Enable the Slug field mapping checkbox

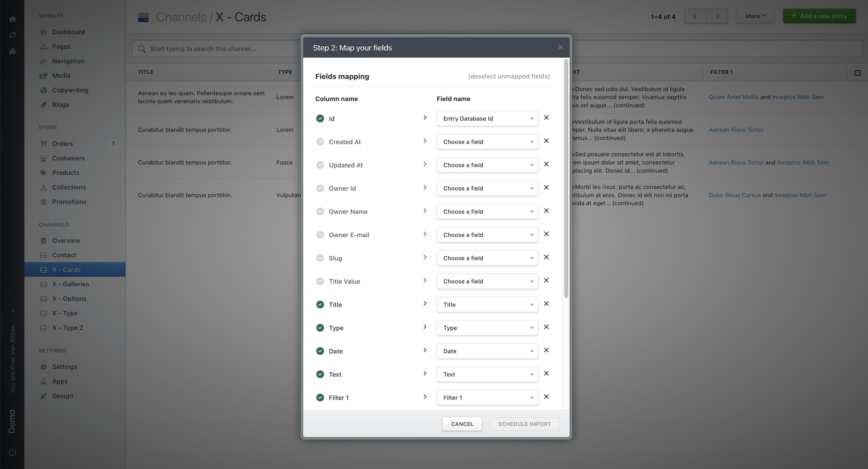[320, 258]
